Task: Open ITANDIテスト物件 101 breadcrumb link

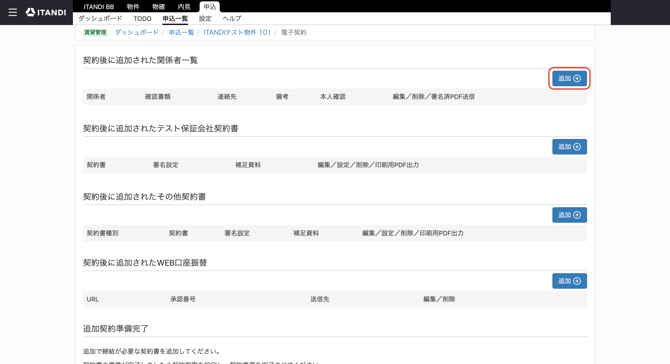Action: coord(237,32)
